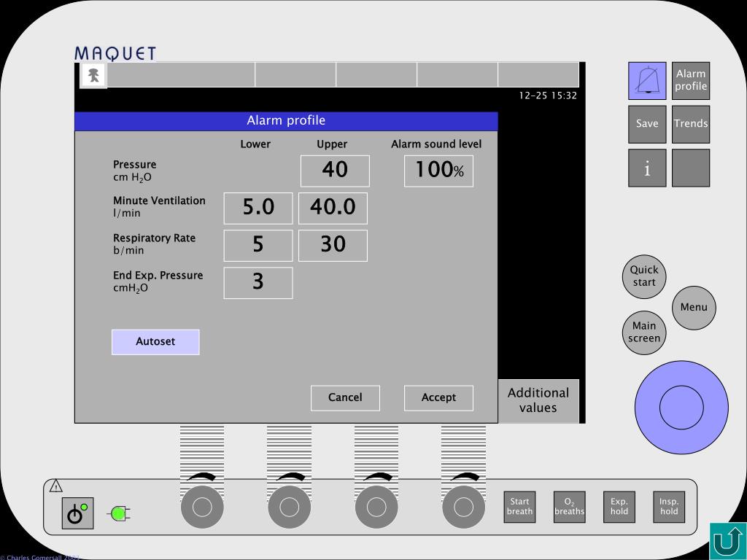Click the Respiratory Rate label
Image resolution: width=747 pixels, height=560 pixels.
pos(155,238)
